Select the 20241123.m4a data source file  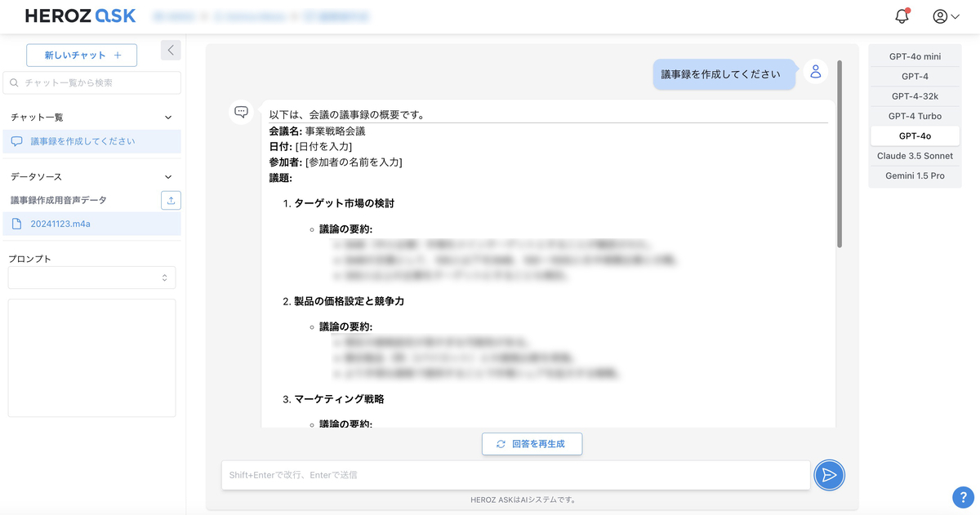click(x=91, y=224)
